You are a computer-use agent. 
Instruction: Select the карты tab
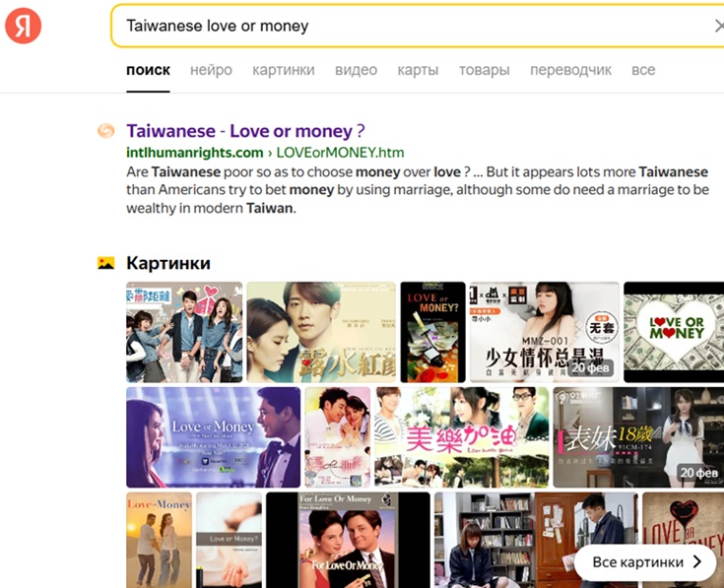[418, 70]
